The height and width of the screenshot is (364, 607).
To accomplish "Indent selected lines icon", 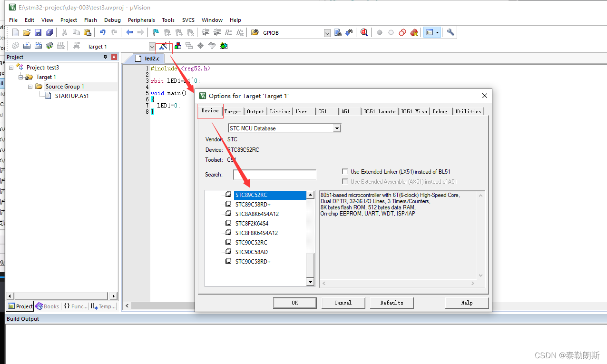I will (206, 32).
